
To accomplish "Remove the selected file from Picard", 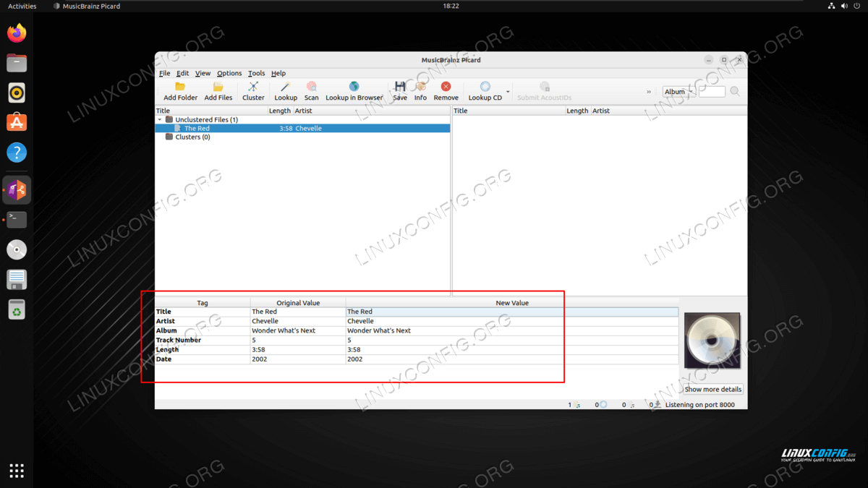I will [446, 91].
